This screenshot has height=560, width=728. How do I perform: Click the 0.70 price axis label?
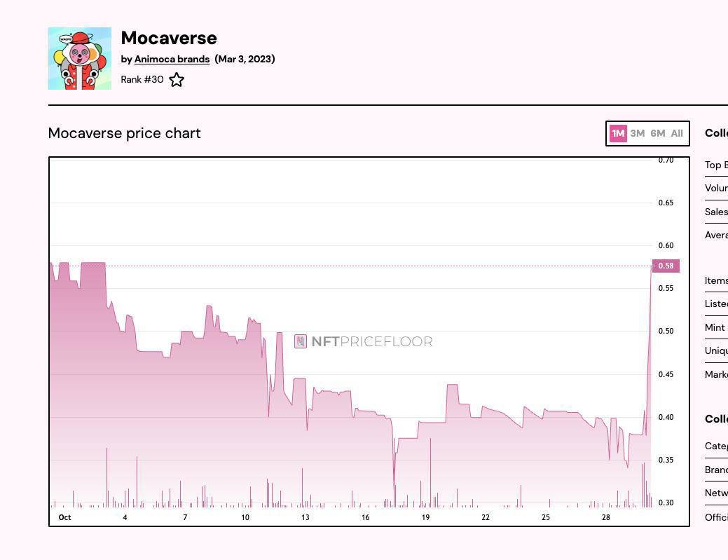[x=666, y=161]
